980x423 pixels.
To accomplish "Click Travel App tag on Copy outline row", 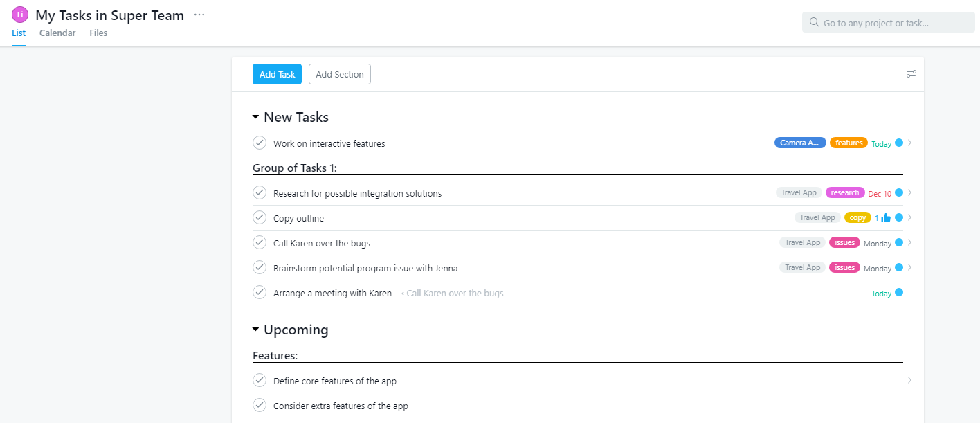I will [x=818, y=217].
